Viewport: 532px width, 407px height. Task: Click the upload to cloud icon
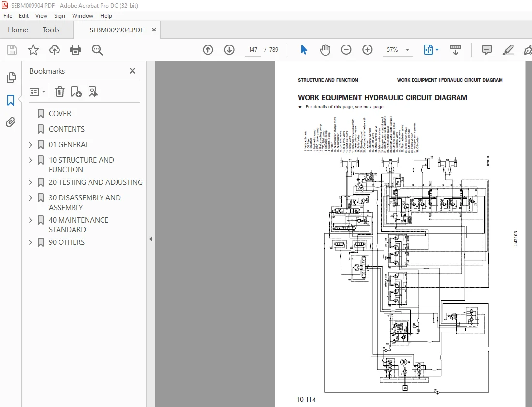click(x=54, y=50)
